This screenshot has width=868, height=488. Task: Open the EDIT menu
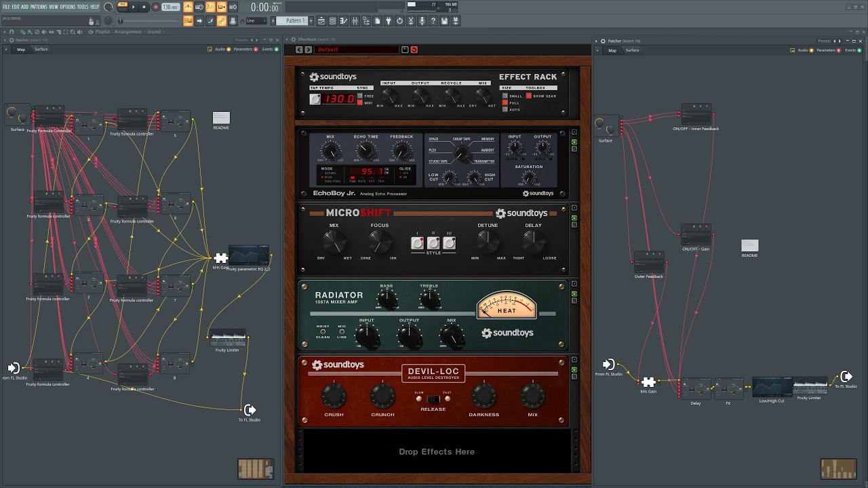click(16, 7)
